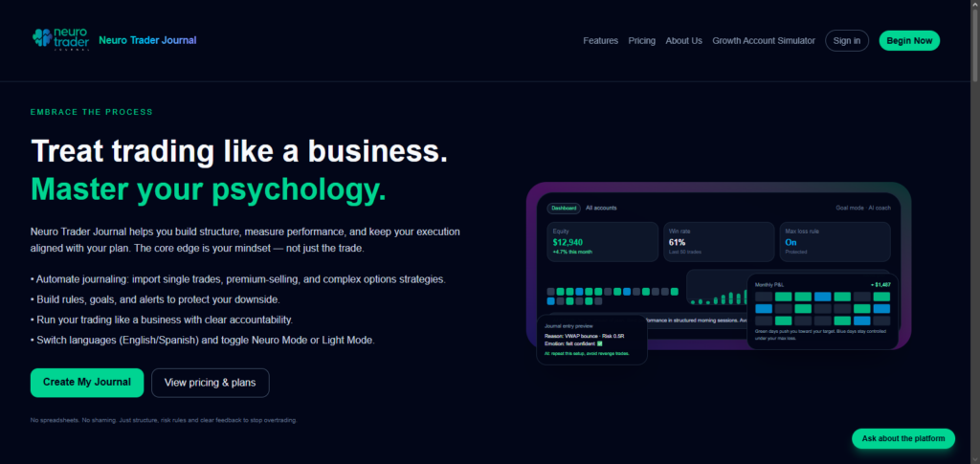Click the Reason: VWAP bounce line

[x=585, y=336]
